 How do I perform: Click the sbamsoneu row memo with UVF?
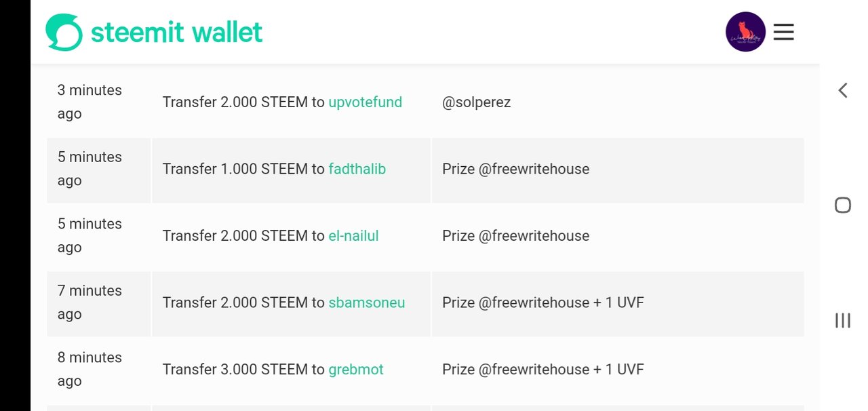[542, 302]
